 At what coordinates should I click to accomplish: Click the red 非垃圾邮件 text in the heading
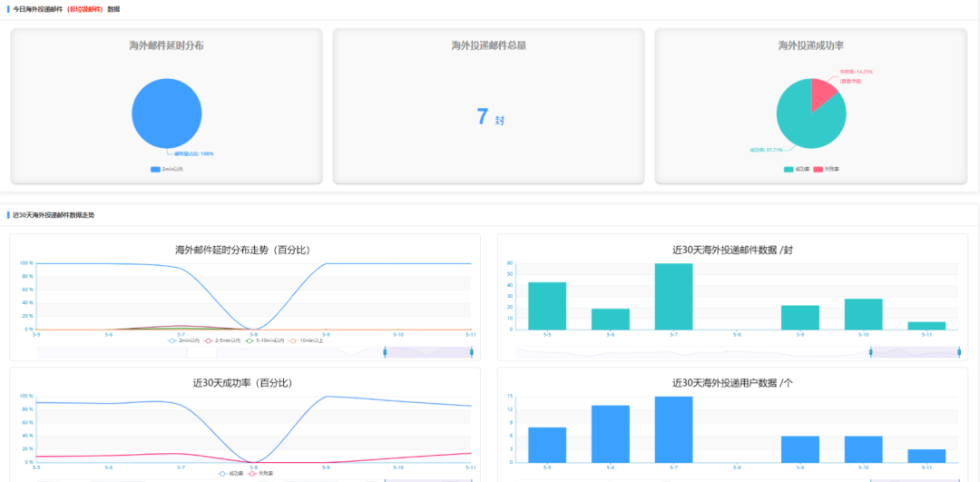coord(85,9)
